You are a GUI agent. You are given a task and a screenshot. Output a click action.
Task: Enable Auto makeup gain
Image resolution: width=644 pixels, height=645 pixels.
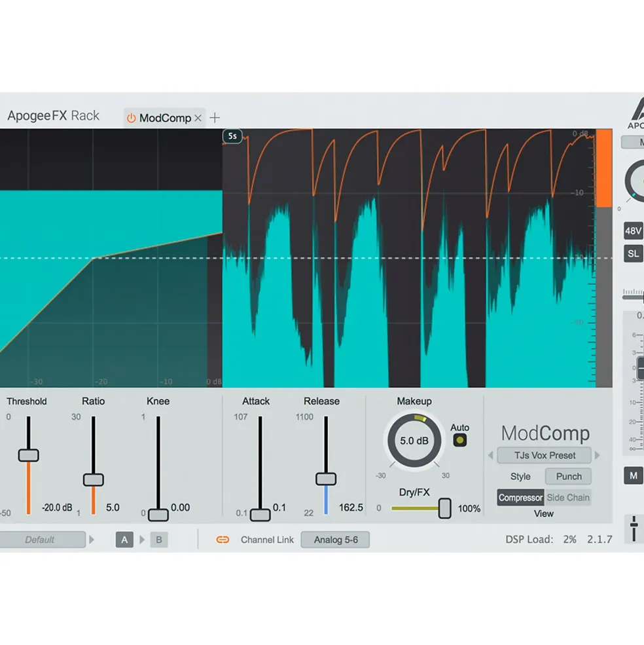point(459,440)
